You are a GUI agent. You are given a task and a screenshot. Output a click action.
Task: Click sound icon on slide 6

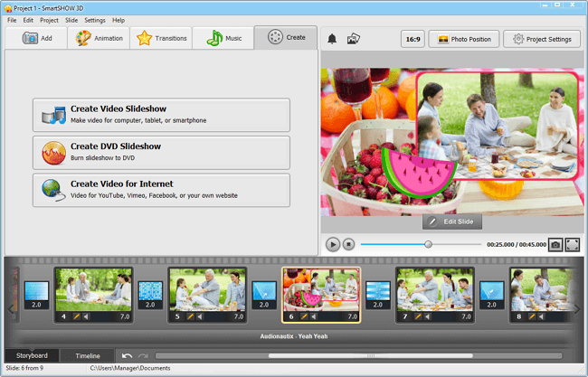click(x=314, y=316)
